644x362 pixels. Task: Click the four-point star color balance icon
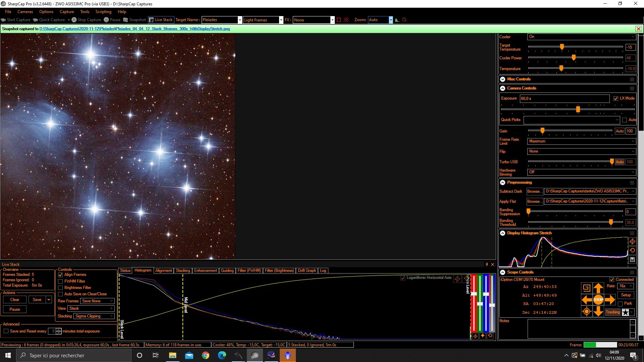point(483,336)
